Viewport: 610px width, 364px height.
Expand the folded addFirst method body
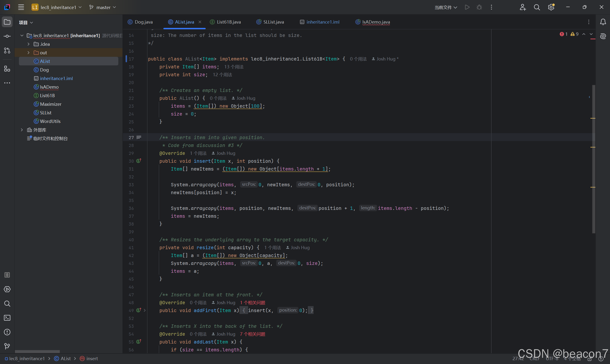pos(145,310)
